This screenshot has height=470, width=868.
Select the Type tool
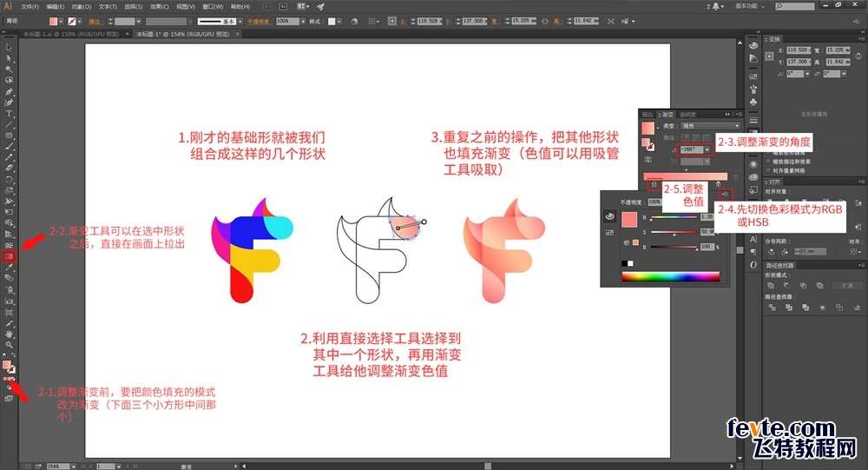pos(9,113)
